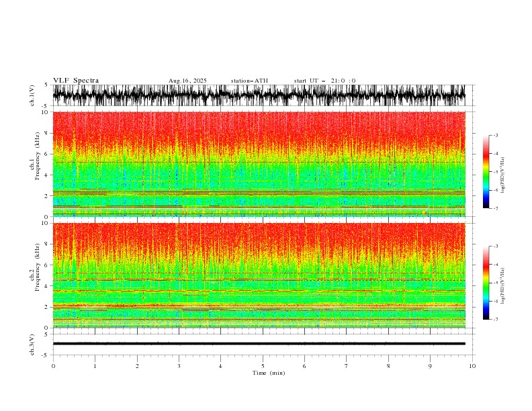532x411 pixels.
Task: Click the time axis tick label '5'
Action: coord(263,366)
